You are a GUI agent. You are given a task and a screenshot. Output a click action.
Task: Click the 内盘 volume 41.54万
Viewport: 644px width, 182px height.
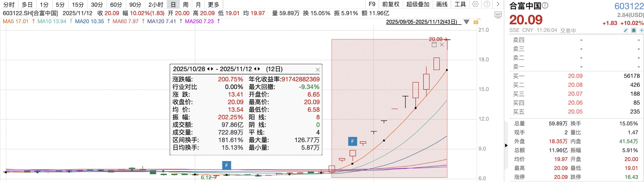click(x=628, y=141)
